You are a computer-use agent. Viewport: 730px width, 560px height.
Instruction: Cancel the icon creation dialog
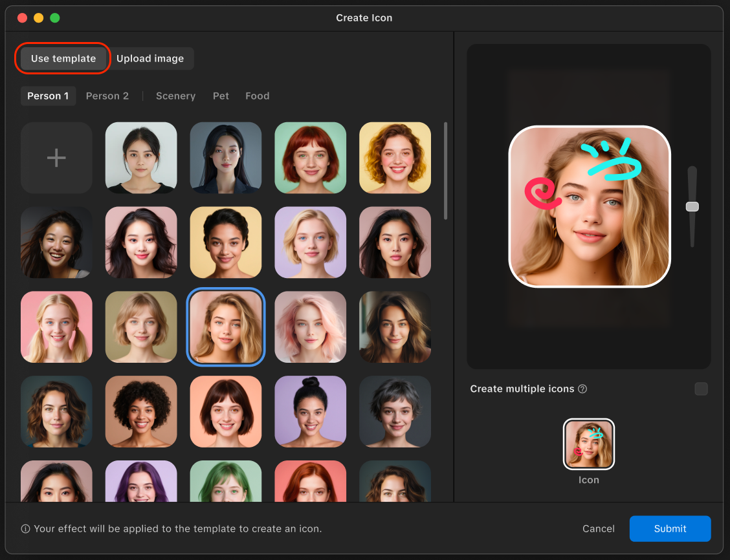pyautogui.click(x=598, y=528)
